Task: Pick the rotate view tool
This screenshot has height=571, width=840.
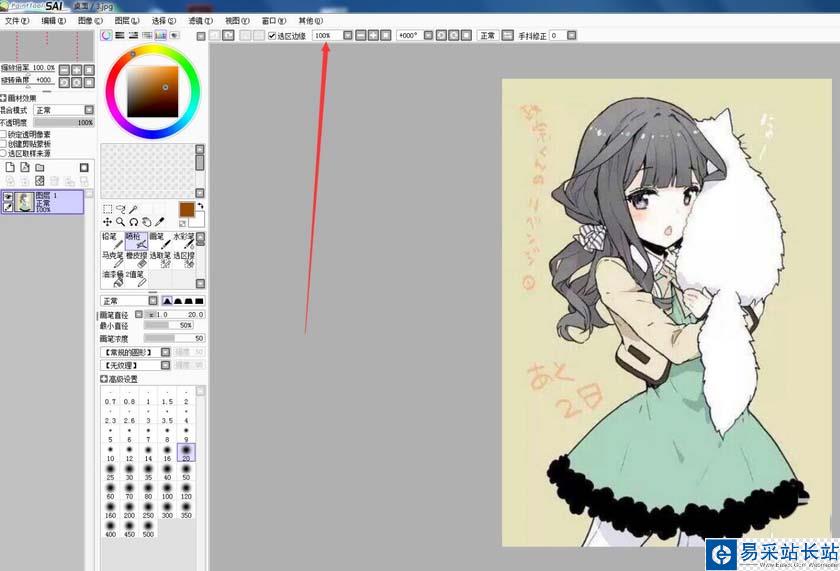Action: 133,222
